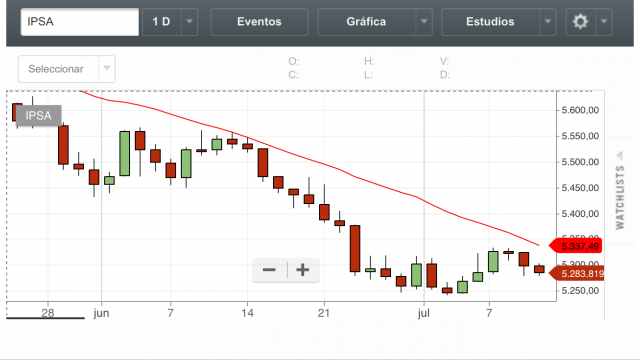Click the jun date label

pyautogui.click(x=101, y=313)
